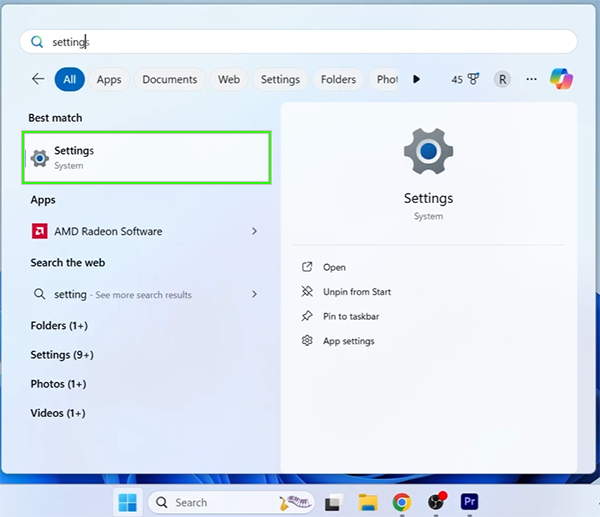Open the Copilot icon
The height and width of the screenshot is (517, 600).
click(x=561, y=79)
